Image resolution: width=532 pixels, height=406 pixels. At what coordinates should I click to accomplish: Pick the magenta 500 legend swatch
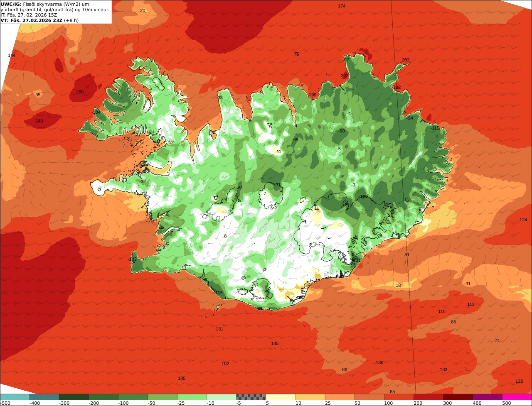(517, 397)
